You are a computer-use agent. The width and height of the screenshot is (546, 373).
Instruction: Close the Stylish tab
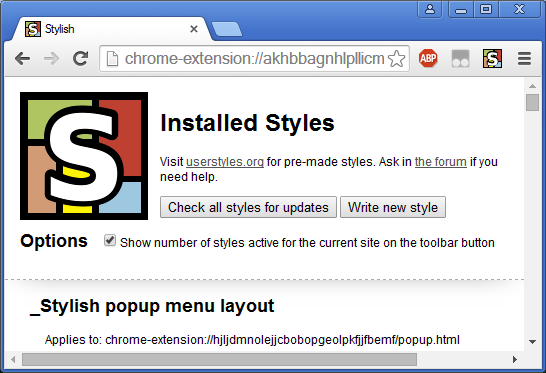pyautogui.click(x=194, y=29)
